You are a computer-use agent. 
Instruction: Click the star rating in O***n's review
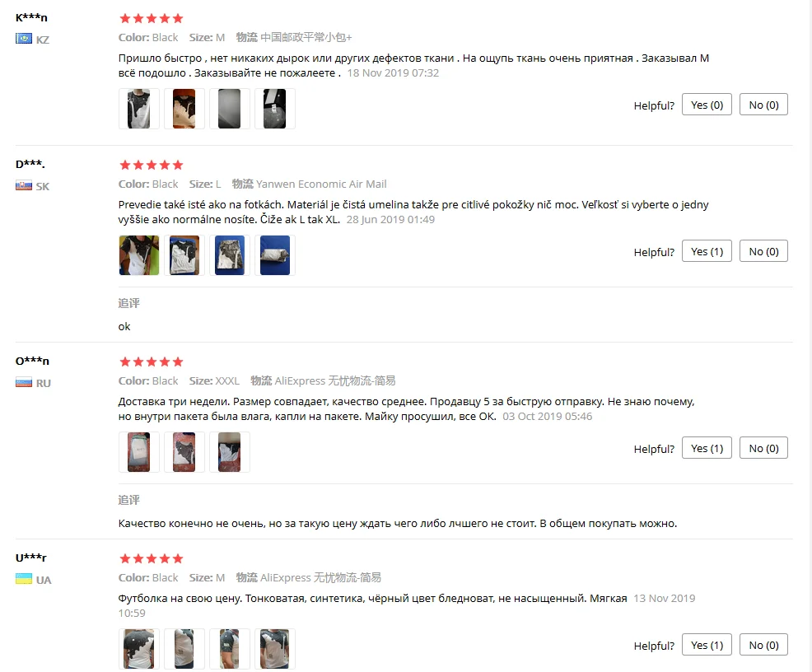152,362
